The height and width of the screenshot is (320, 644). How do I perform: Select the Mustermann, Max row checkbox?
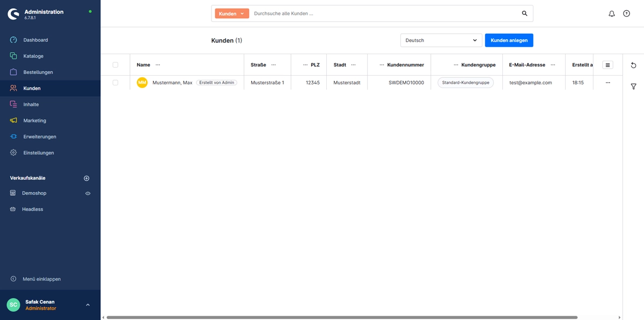click(x=115, y=83)
